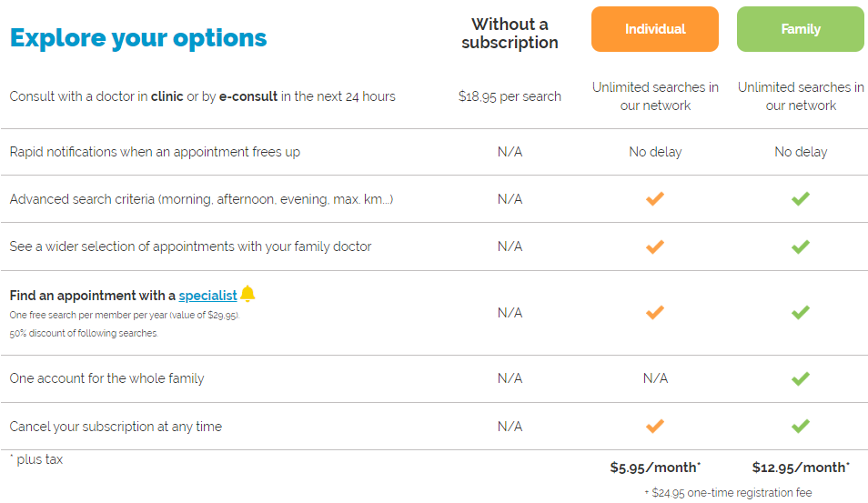Click the $5.95/month Individual price

click(655, 468)
